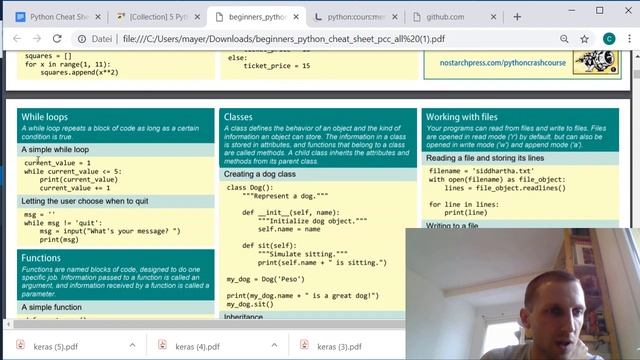Image resolution: width=640 pixels, height=360 pixels.
Task: Click 'A simple while loop' subheading
Action: click(x=55, y=149)
